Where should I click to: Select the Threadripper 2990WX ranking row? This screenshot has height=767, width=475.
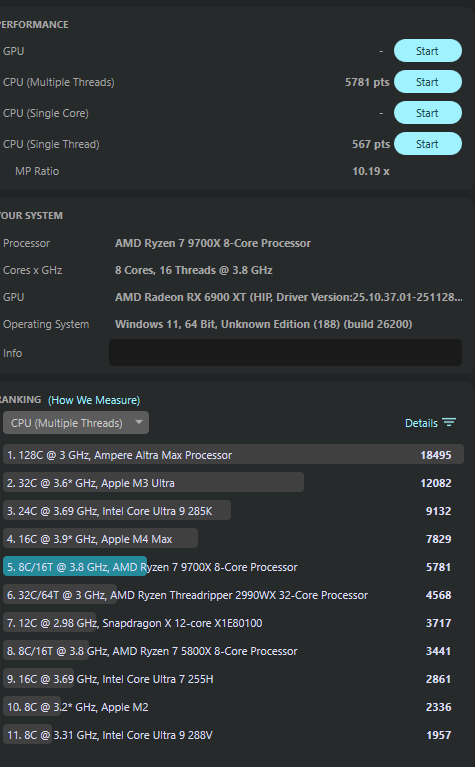233,595
